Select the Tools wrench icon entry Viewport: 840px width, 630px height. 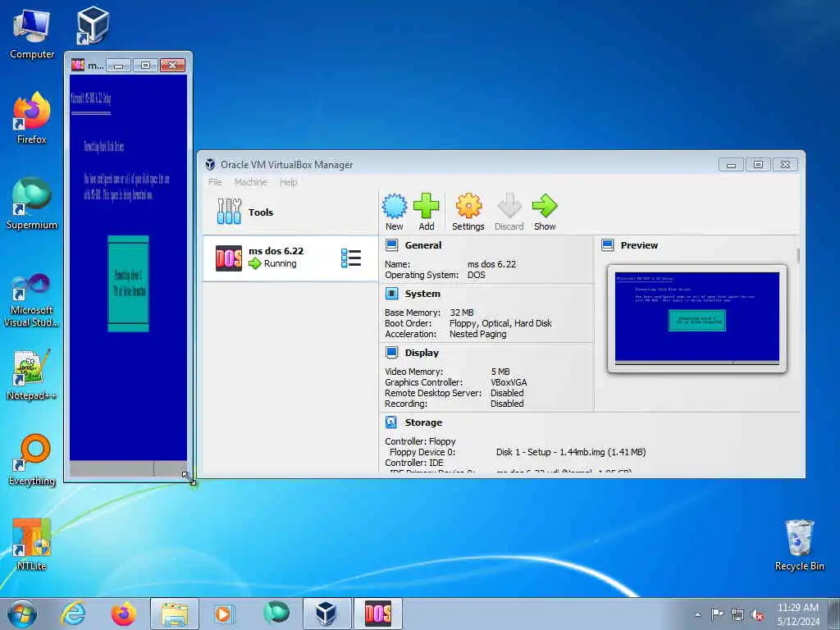click(229, 212)
